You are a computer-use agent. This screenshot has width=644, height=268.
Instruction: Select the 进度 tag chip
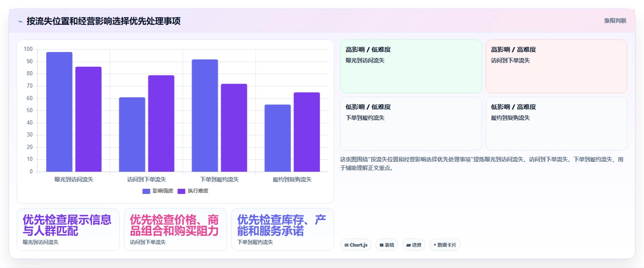(x=414, y=245)
